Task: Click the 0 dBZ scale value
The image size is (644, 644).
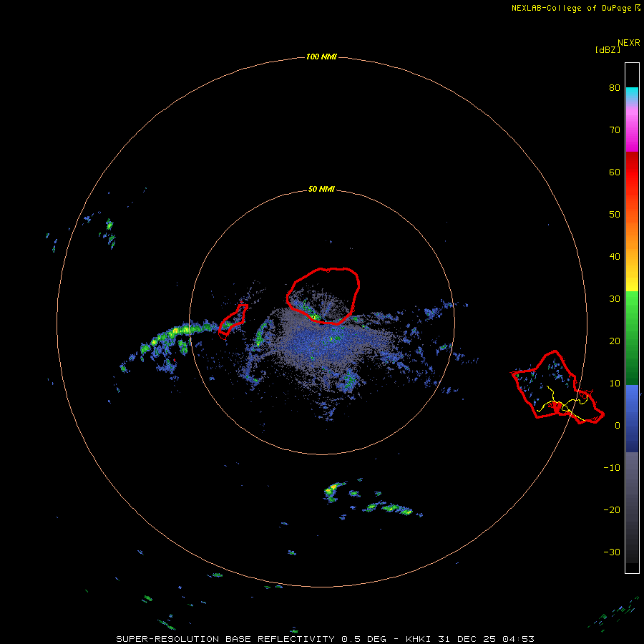Action: point(617,426)
